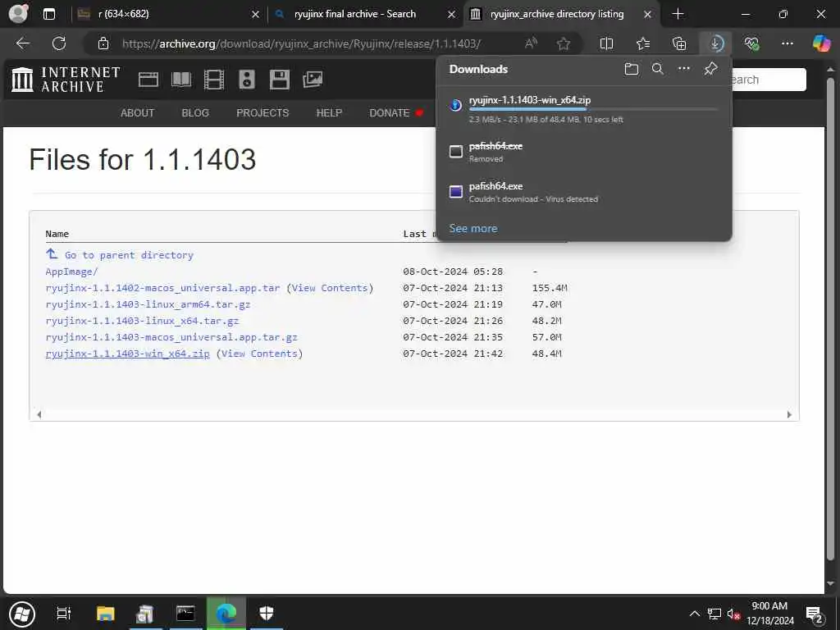Click the Internet Archive logo

click(x=66, y=80)
